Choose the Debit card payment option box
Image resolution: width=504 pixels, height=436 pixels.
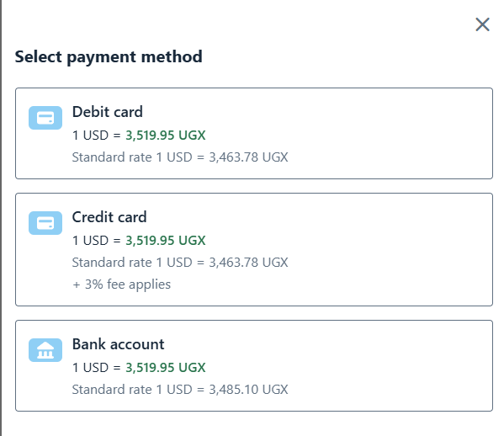coord(254,134)
